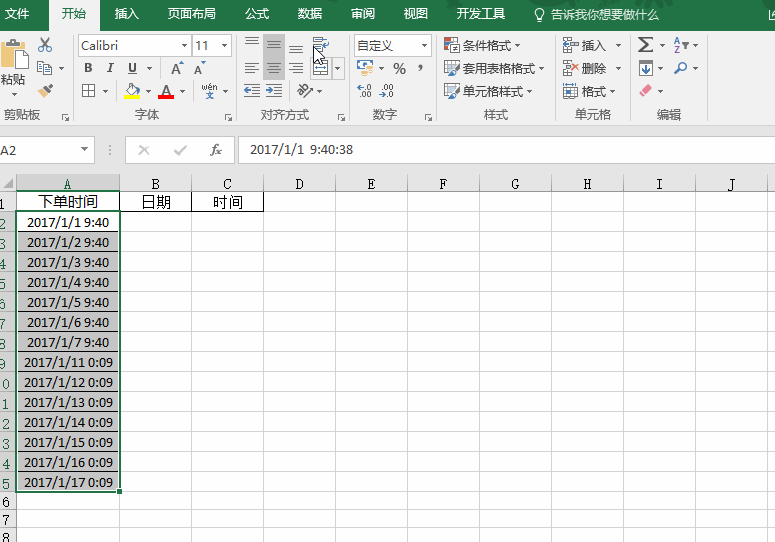
Task: Click Increase Decimal icon
Action: coord(364,91)
